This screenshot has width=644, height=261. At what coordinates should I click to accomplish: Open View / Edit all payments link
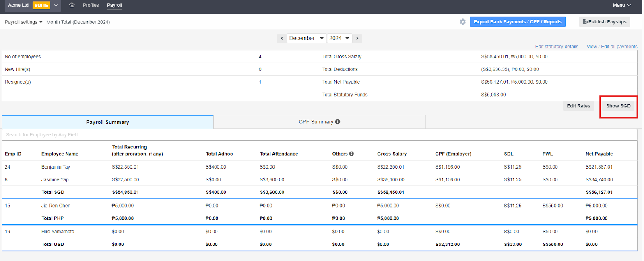612,47
